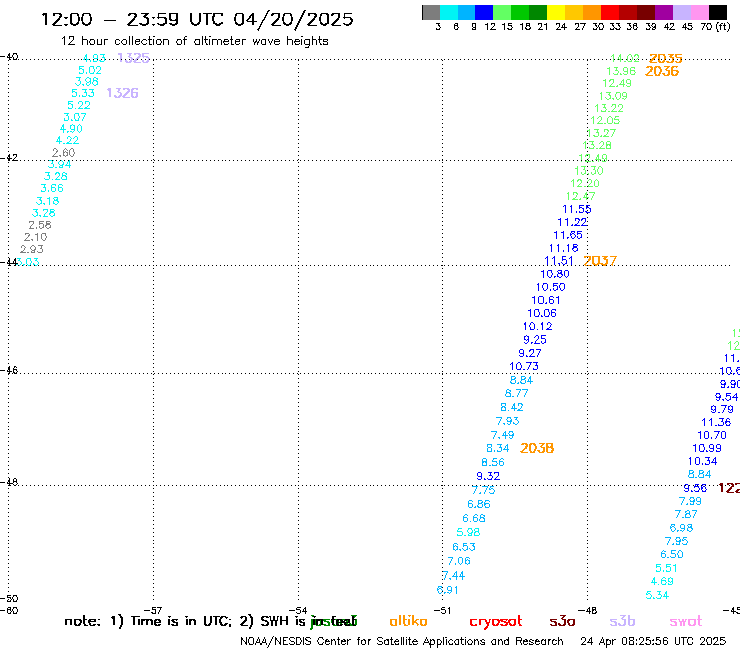Image resolution: width=740 pixels, height=650 pixels.
Task: Click the wave height value 6.50
Action: pos(672,555)
